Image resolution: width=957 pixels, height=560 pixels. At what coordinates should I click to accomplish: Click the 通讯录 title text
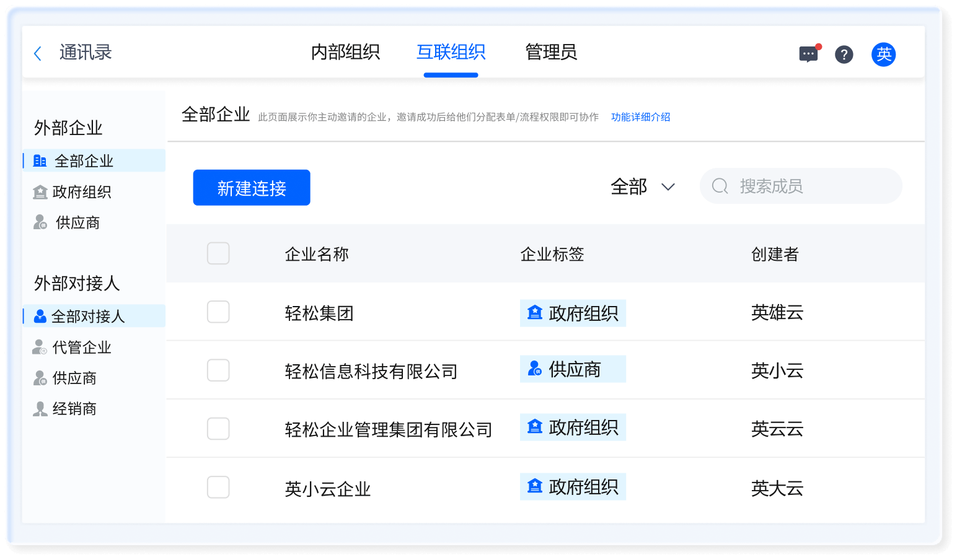coord(86,53)
